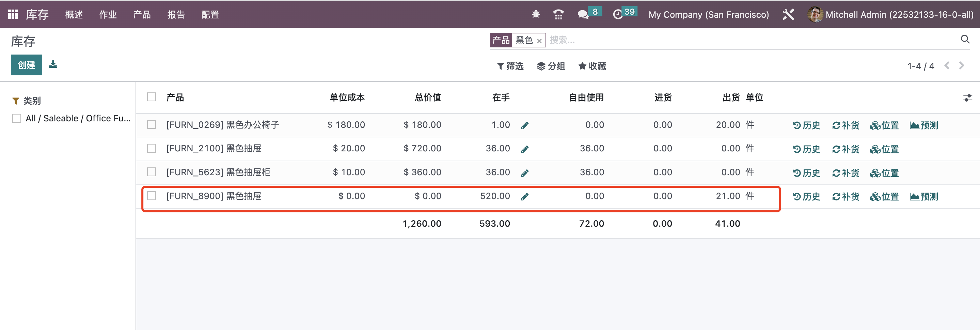Sort by 总价值 column header
Image resolution: width=980 pixels, height=330 pixels.
coord(428,97)
